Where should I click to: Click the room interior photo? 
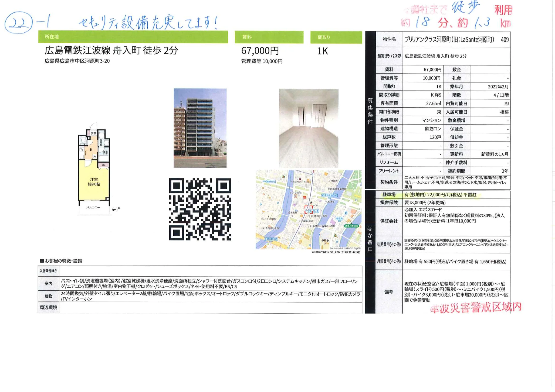coord(308,128)
